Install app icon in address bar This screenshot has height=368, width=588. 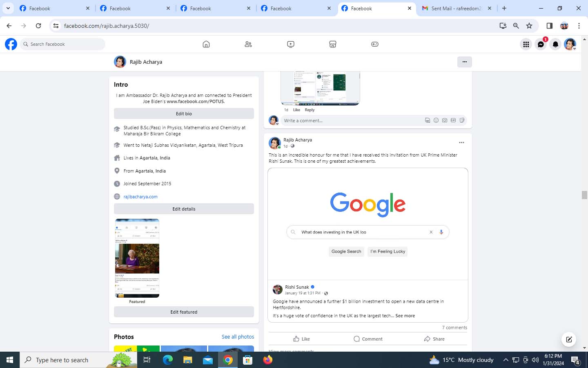click(503, 26)
